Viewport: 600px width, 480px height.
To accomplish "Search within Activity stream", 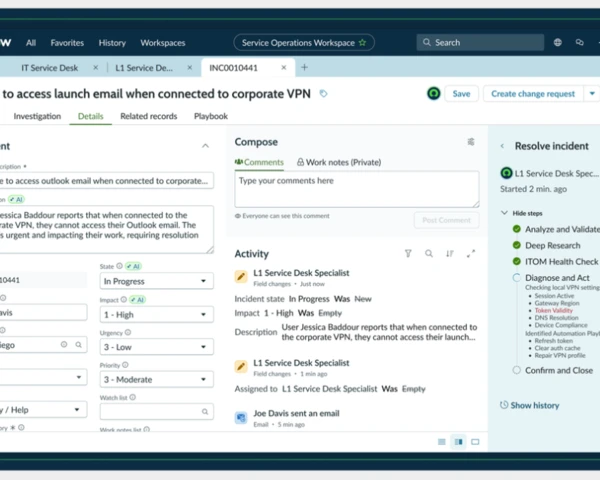I will coord(429,253).
